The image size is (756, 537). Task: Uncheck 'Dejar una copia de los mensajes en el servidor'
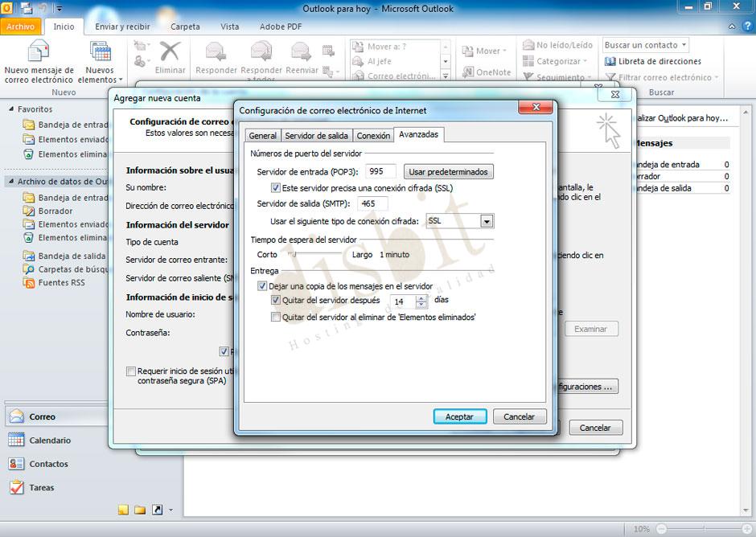click(261, 285)
